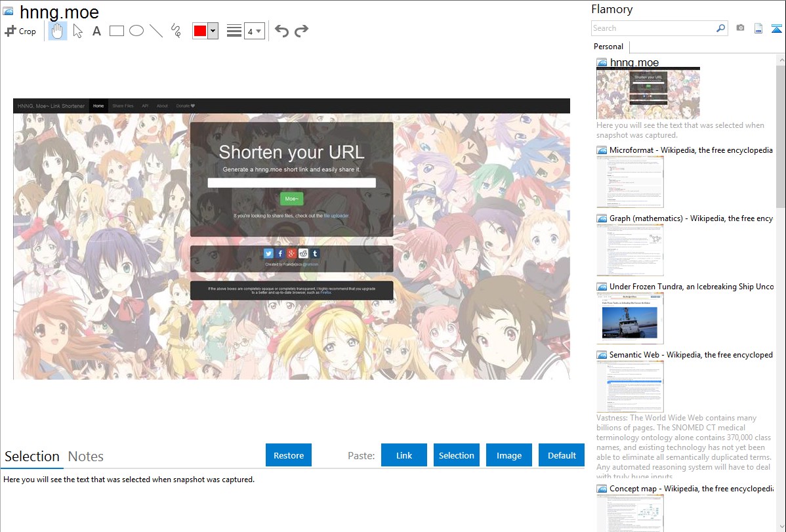Open the line width dropdown showing 4
The height and width of the screenshot is (532, 786).
[x=255, y=31]
